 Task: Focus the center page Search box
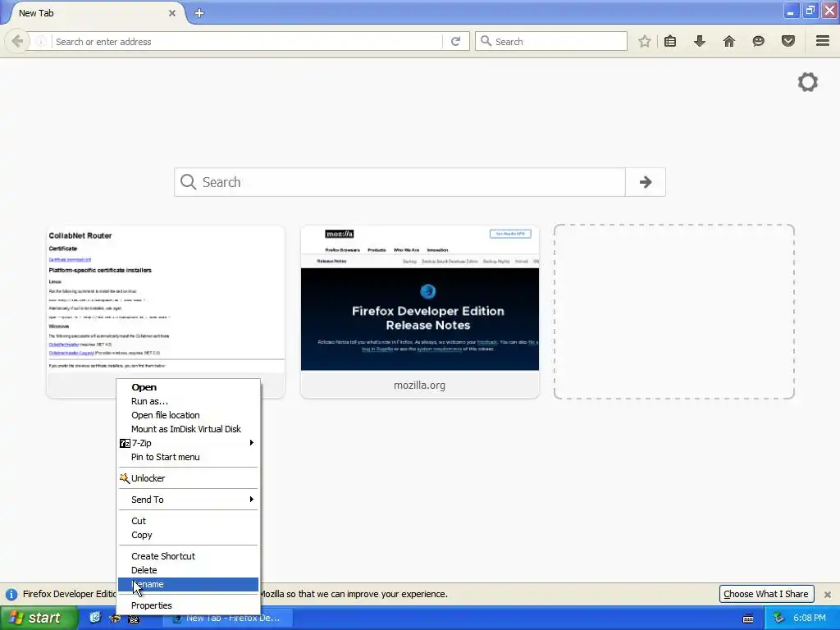pyautogui.click(x=399, y=182)
